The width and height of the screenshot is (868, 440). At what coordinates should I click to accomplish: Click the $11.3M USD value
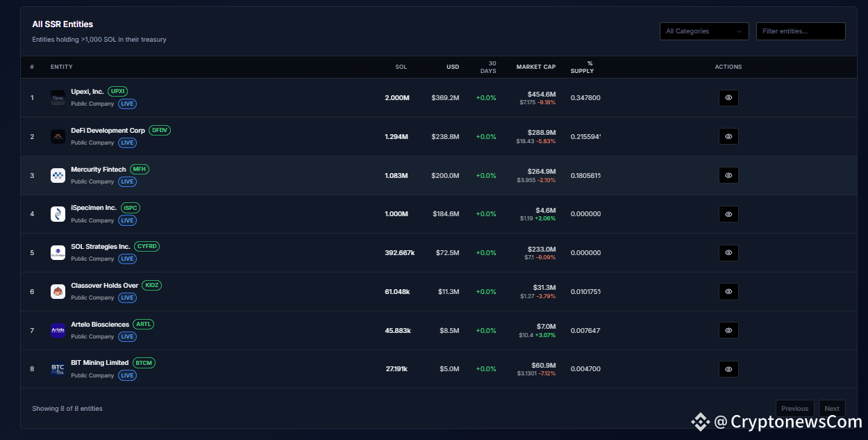[x=448, y=291]
